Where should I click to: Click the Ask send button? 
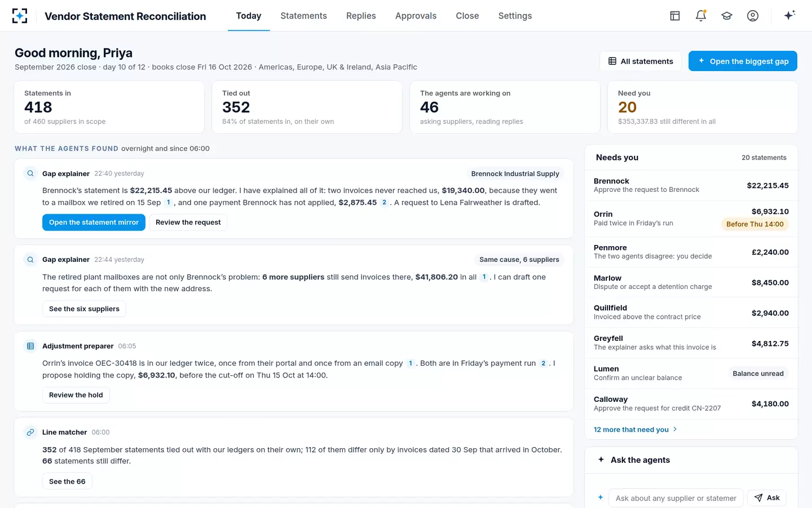(x=767, y=498)
